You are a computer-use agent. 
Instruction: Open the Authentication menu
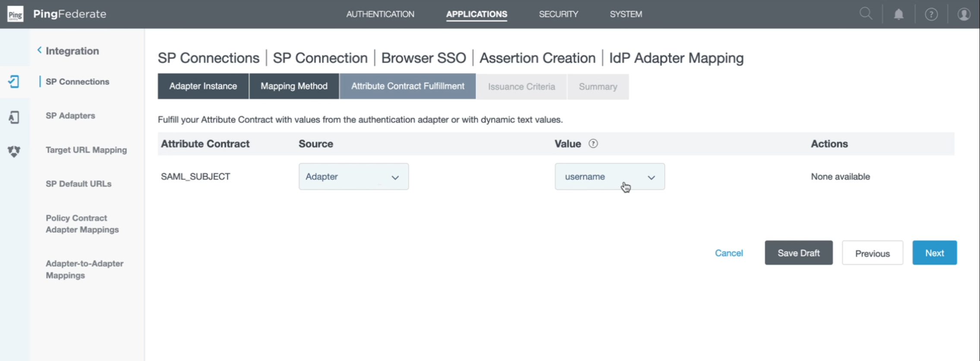[380, 14]
